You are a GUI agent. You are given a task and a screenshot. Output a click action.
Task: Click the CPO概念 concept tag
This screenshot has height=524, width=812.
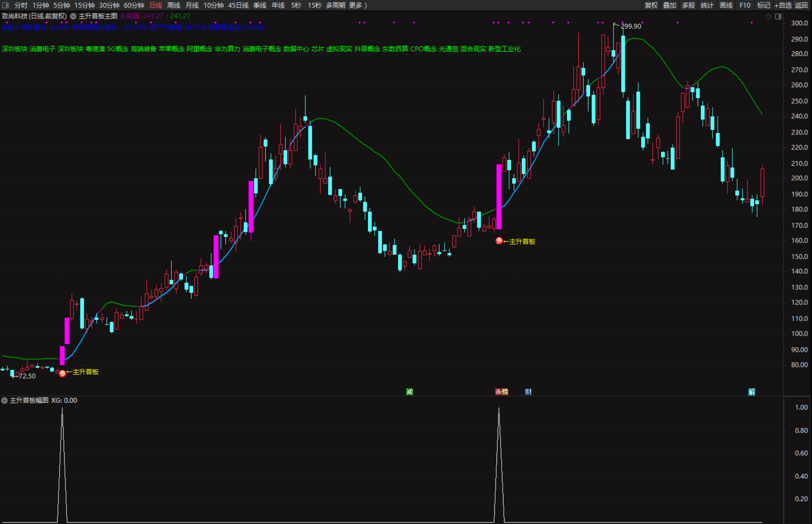424,49
